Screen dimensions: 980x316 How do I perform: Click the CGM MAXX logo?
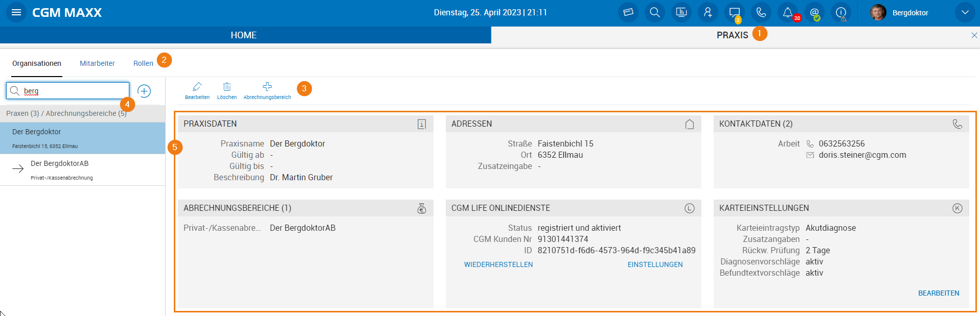67,12
